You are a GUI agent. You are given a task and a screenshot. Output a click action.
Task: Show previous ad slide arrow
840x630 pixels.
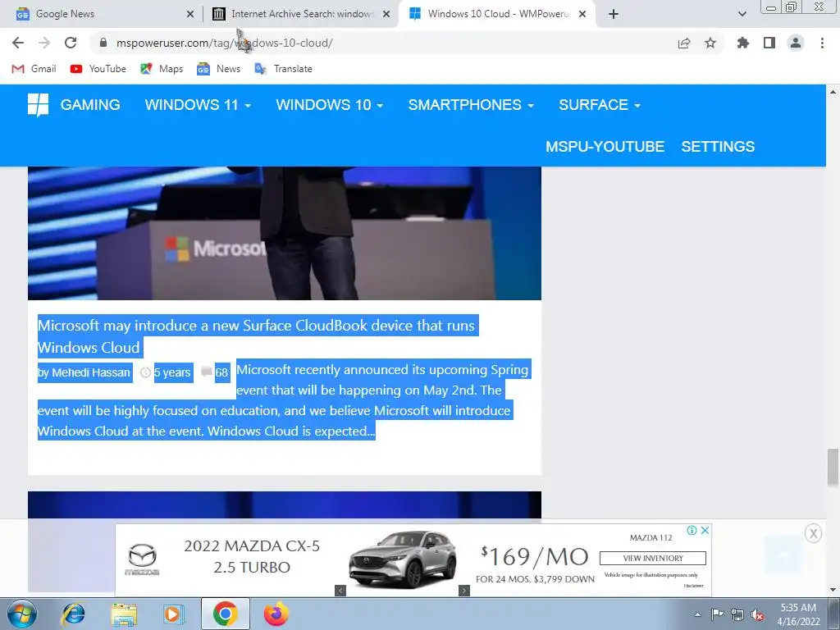tap(340, 591)
